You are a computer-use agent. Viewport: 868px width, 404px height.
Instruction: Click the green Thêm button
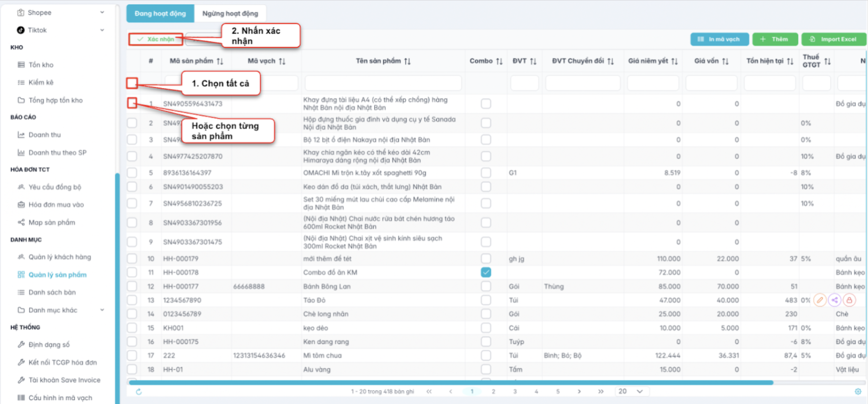pos(774,39)
